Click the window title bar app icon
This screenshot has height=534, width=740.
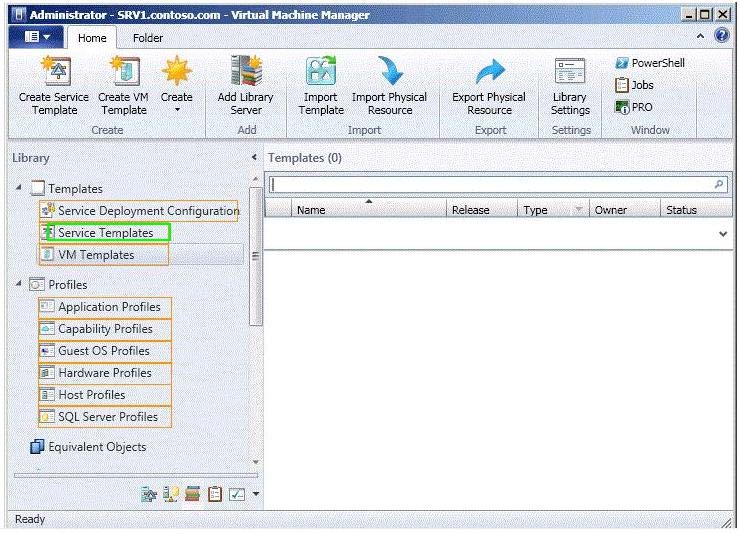18,15
